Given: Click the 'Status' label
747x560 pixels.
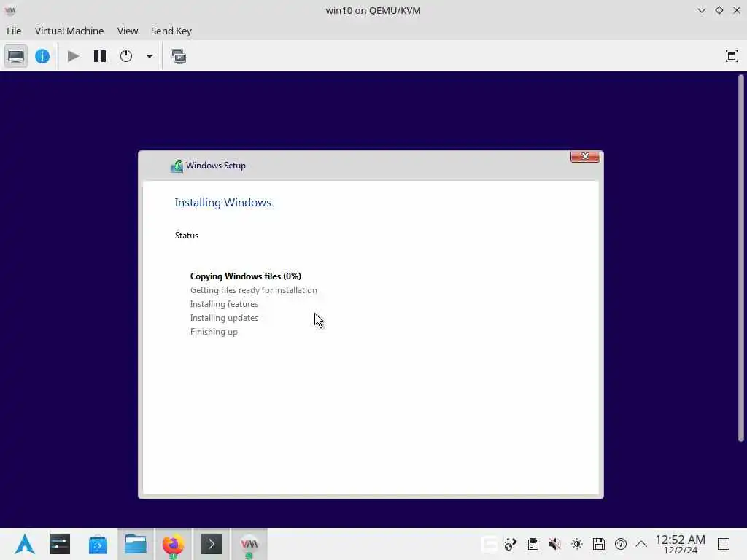Looking at the screenshot, I should 186,236.
